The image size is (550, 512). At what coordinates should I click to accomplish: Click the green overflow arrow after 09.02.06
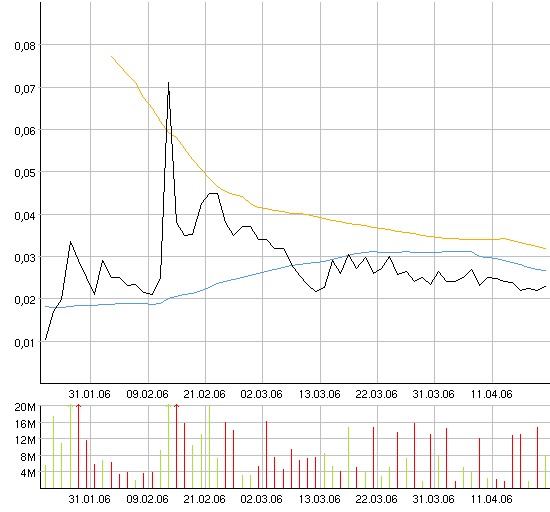(168, 407)
